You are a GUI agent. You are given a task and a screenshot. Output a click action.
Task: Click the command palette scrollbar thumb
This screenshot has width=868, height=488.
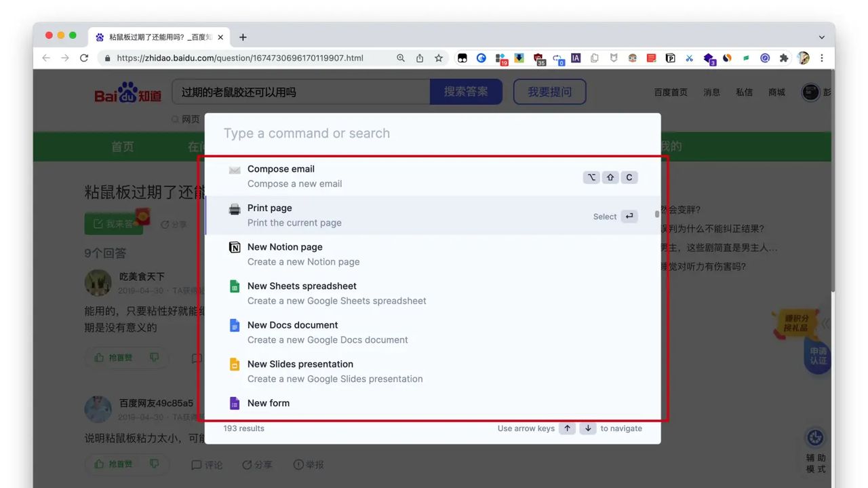click(656, 214)
